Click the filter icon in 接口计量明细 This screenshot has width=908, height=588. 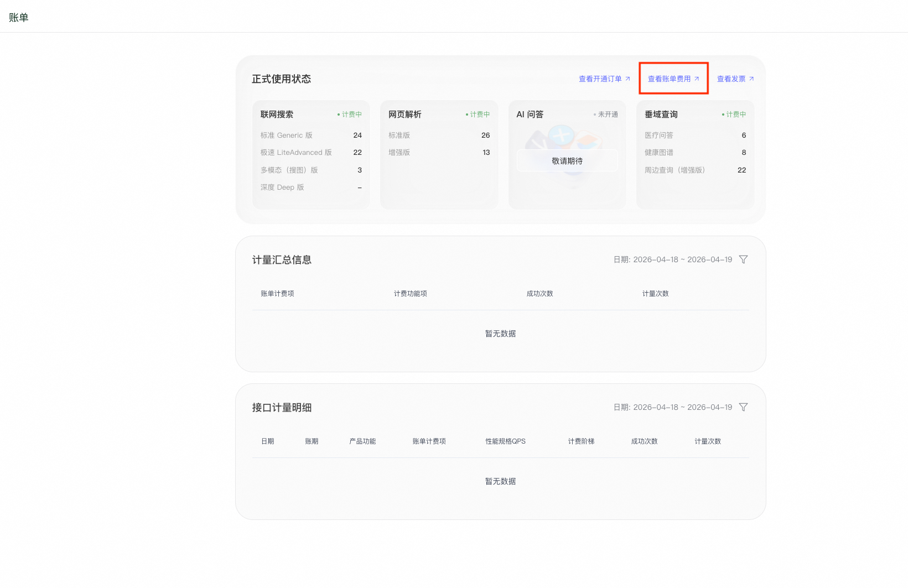coord(744,407)
